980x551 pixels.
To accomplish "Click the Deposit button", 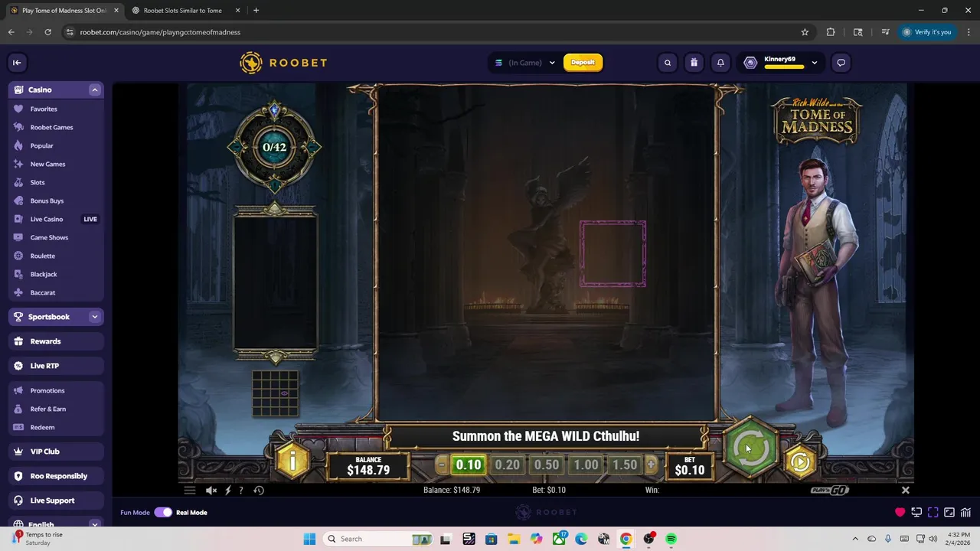I will click(x=583, y=63).
